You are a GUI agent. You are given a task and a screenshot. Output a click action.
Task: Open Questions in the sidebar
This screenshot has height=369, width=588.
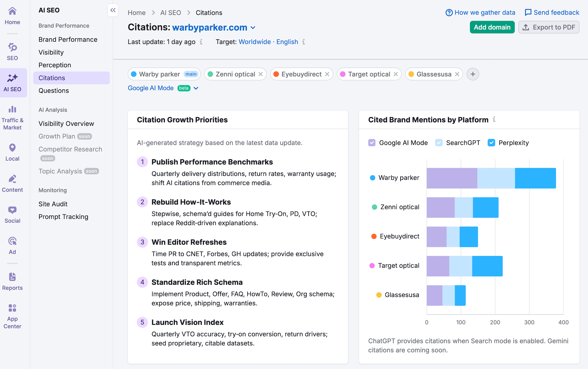pos(54,91)
